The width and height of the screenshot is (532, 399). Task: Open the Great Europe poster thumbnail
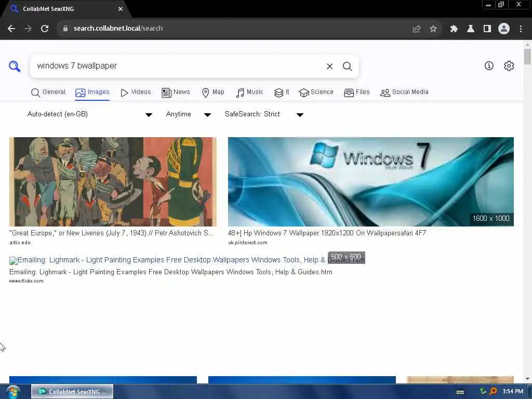click(x=113, y=181)
